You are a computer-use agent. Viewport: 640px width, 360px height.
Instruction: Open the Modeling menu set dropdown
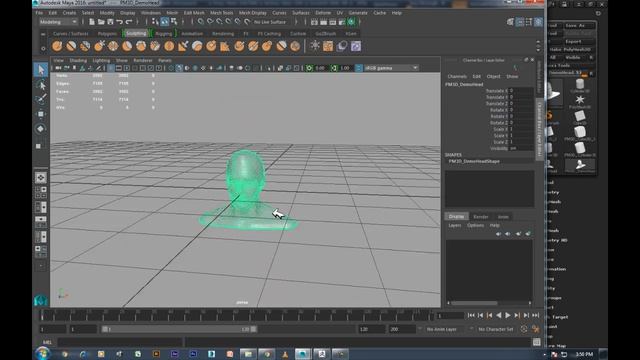click(58, 22)
